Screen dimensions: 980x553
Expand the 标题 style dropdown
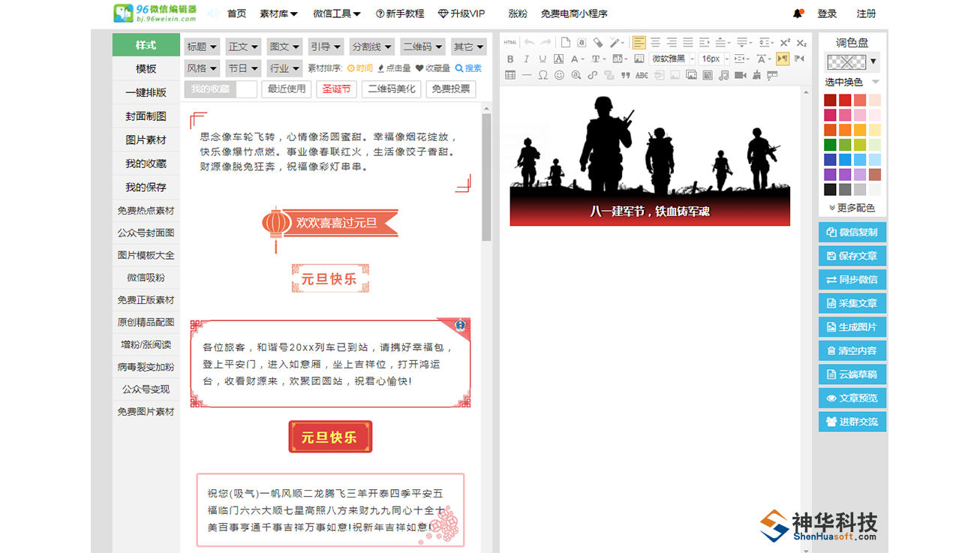[x=202, y=47]
